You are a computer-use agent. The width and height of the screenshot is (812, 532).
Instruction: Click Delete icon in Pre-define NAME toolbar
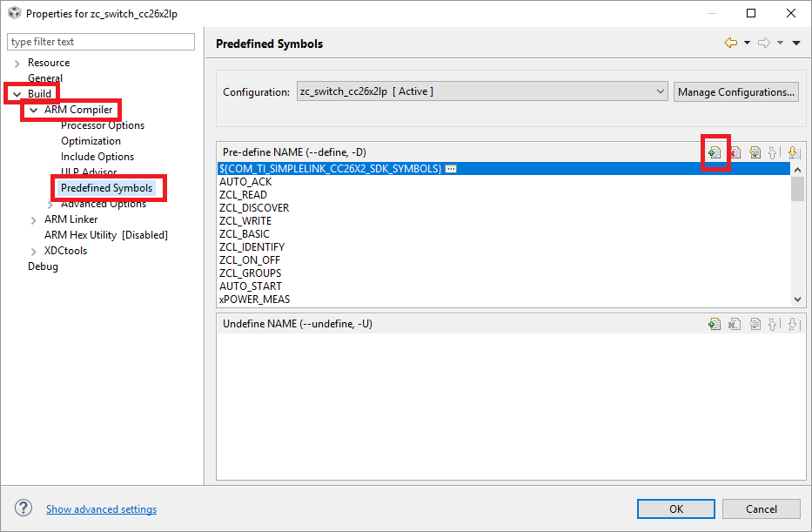735,152
